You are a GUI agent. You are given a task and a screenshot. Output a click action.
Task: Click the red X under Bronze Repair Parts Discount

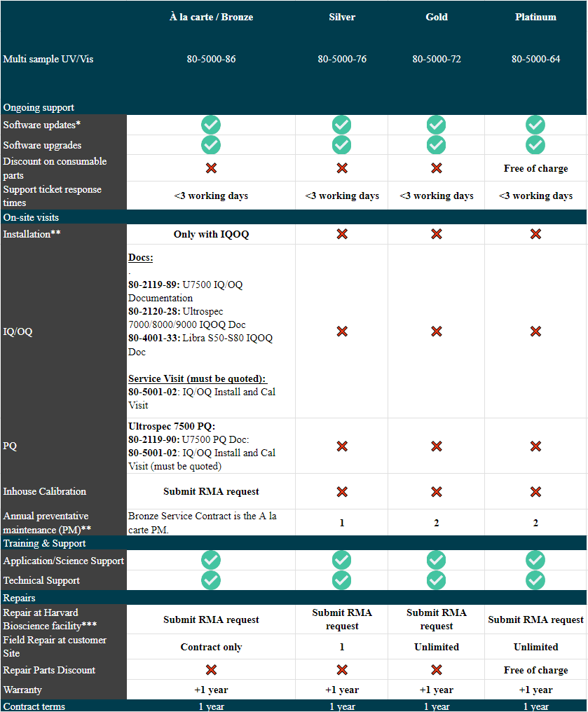click(211, 669)
